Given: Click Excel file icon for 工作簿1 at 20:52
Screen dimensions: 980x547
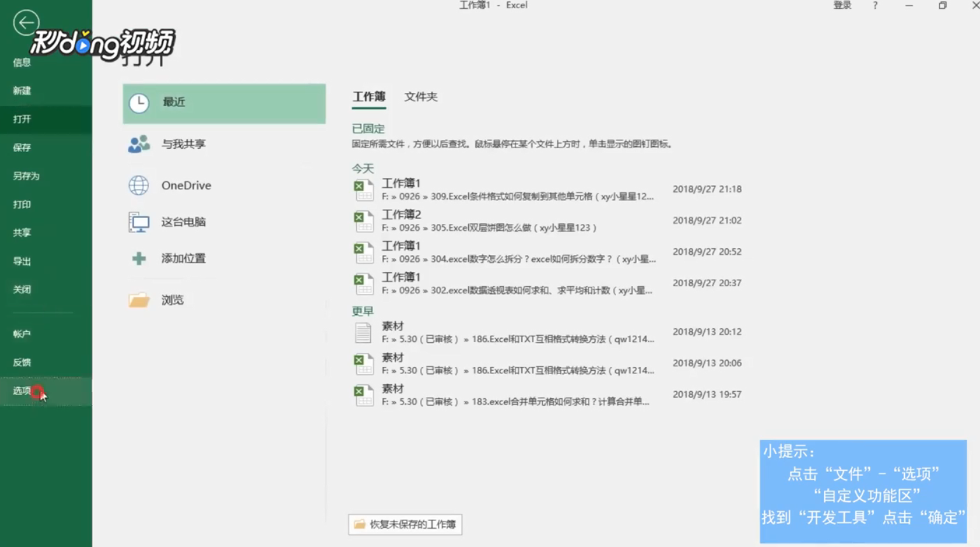Looking at the screenshot, I should pyautogui.click(x=363, y=252).
